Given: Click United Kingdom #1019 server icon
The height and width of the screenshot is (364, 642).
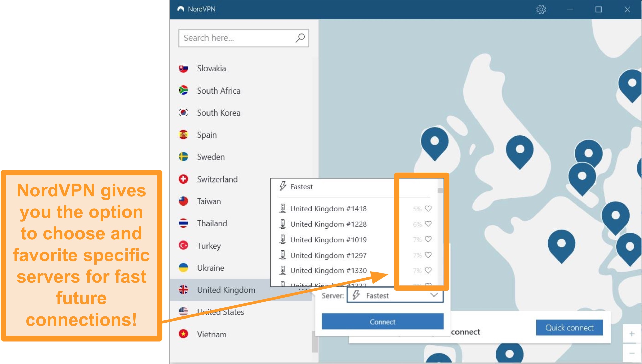Looking at the screenshot, I should pos(283,239).
